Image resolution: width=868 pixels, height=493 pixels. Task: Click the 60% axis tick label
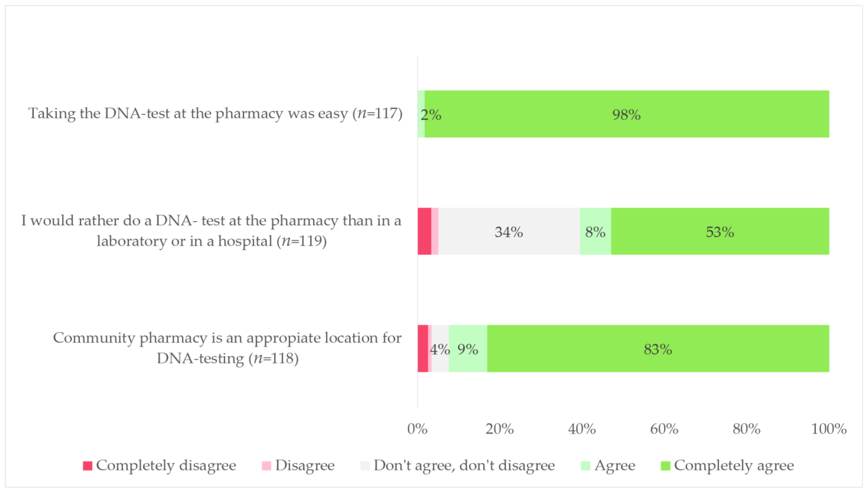pyautogui.click(x=664, y=429)
